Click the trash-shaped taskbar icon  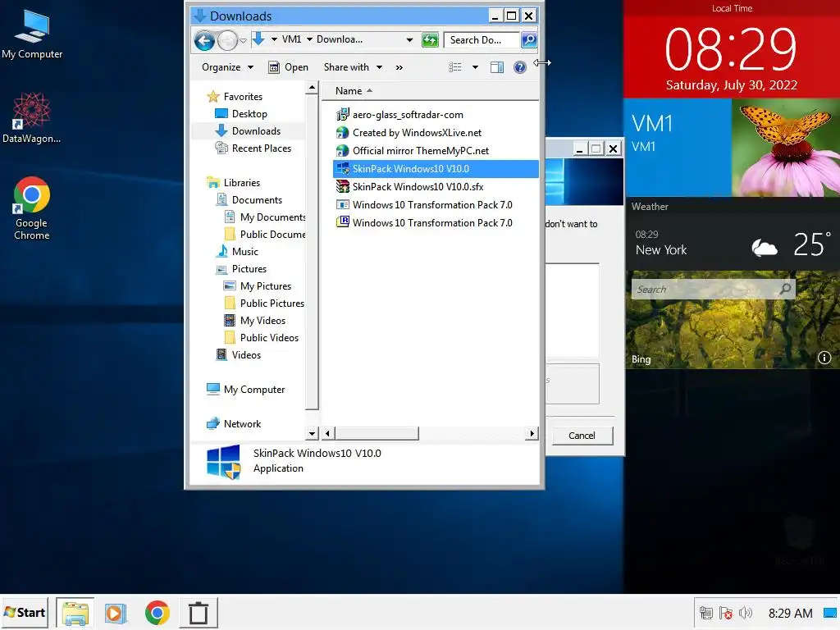(x=199, y=613)
